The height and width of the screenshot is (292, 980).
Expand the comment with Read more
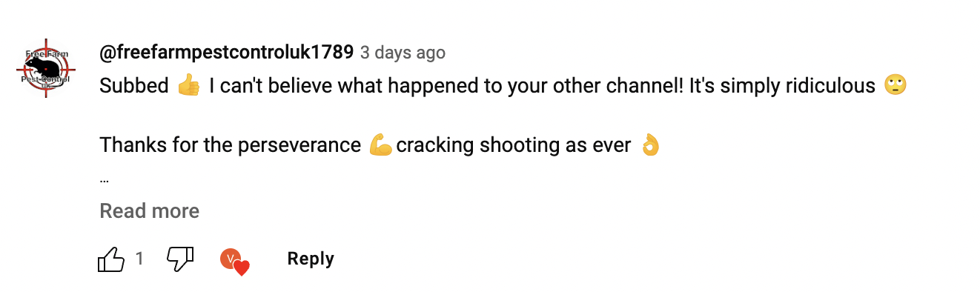(x=150, y=211)
